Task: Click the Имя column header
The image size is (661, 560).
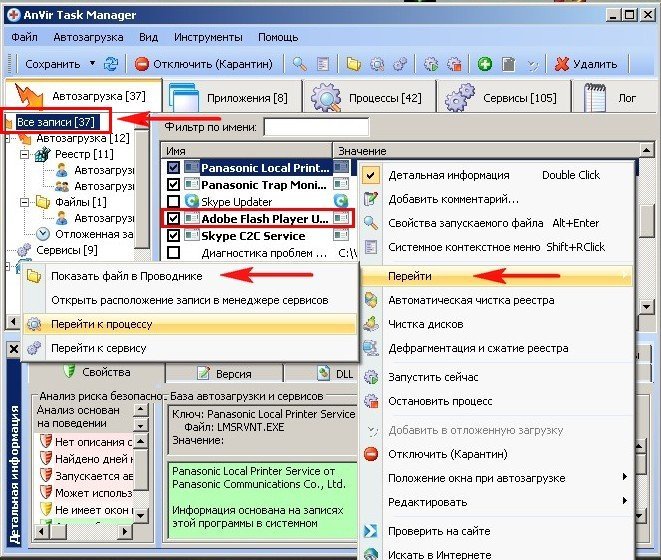Action: pyautogui.click(x=246, y=151)
